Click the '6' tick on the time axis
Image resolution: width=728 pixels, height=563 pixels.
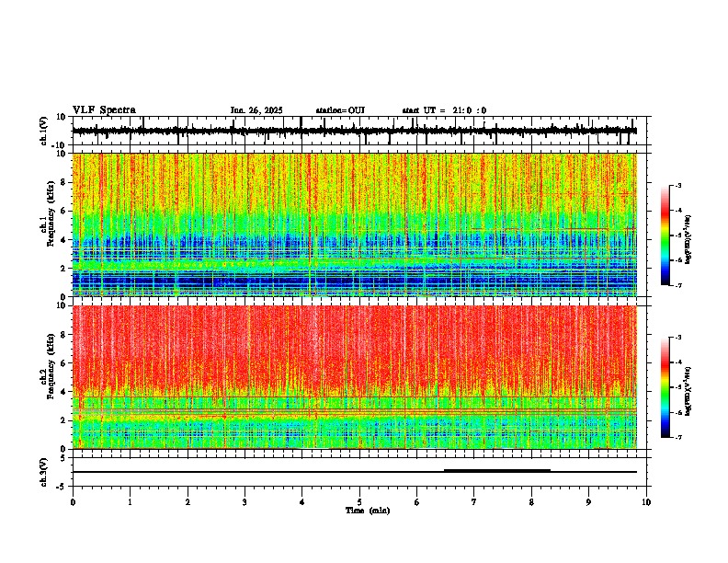(417, 501)
